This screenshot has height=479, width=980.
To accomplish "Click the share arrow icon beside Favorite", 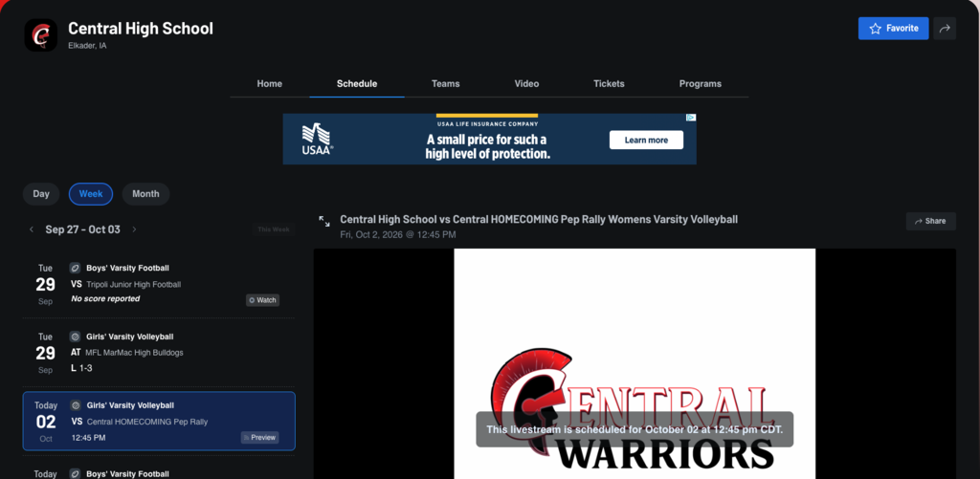I will [945, 28].
